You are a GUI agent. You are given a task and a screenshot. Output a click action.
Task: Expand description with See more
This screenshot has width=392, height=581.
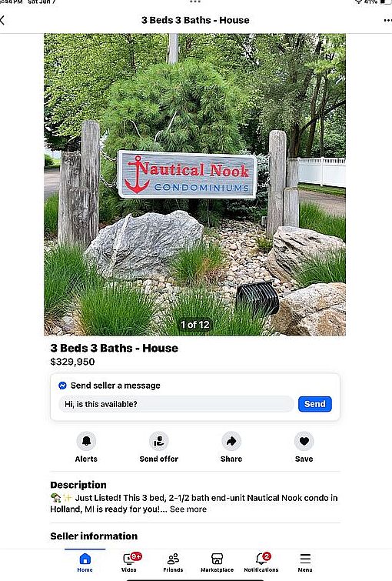[x=188, y=509]
